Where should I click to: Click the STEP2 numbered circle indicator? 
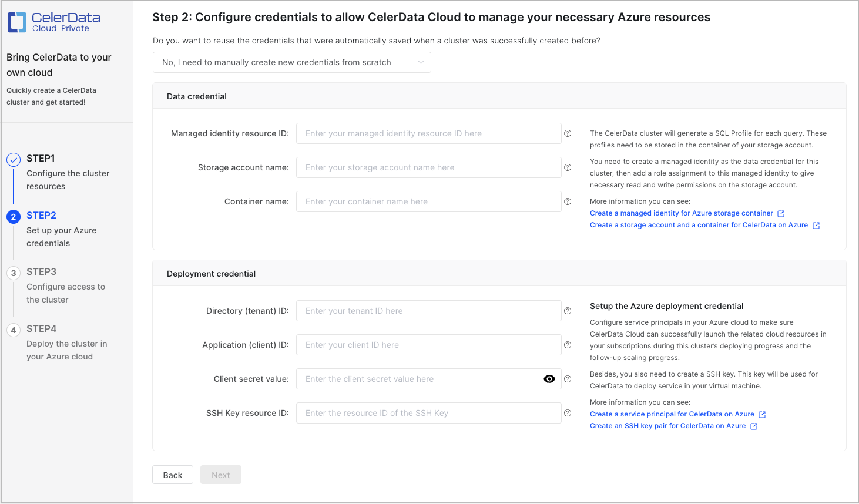[14, 215]
